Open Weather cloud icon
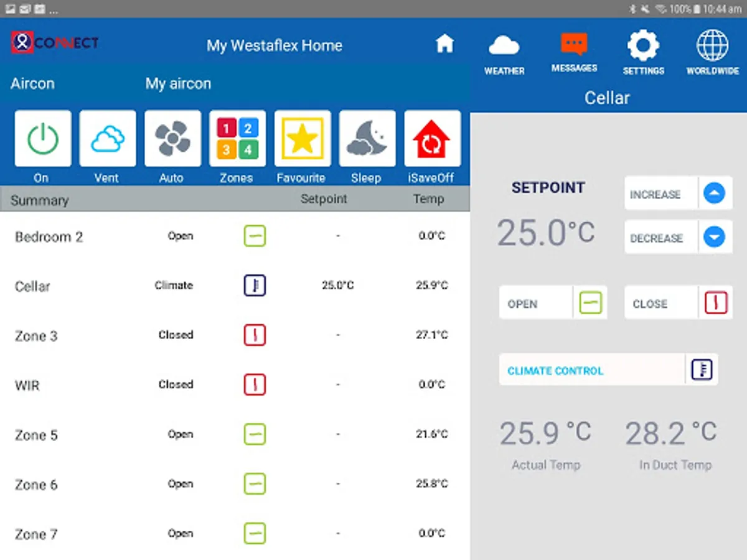The image size is (747, 560). (x=504, y=46)
